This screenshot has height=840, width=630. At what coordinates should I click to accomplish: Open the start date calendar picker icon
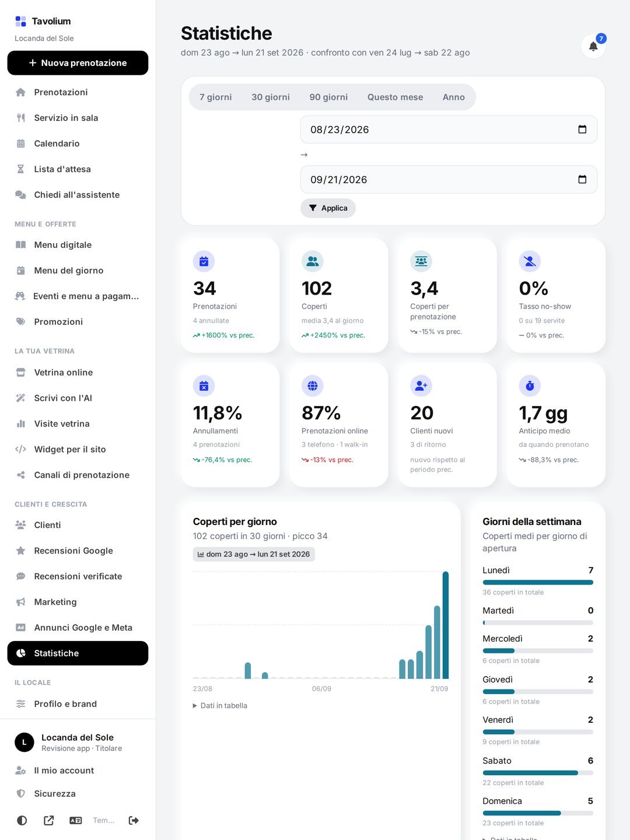click(582, 129)
